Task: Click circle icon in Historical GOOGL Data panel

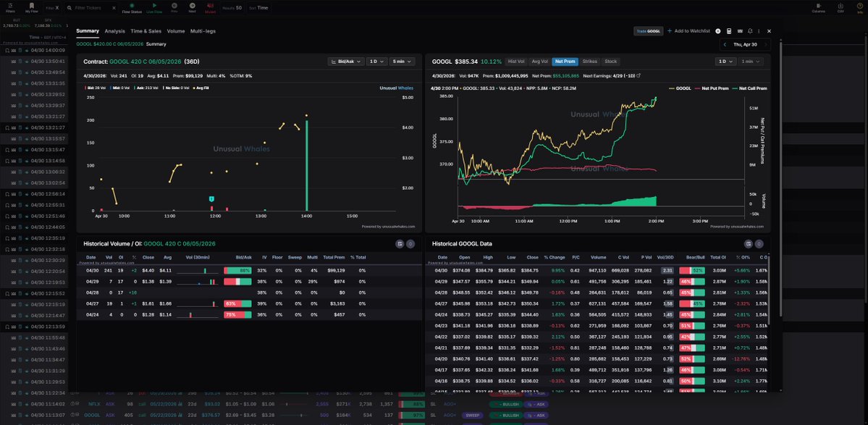Action: point(759,243)
